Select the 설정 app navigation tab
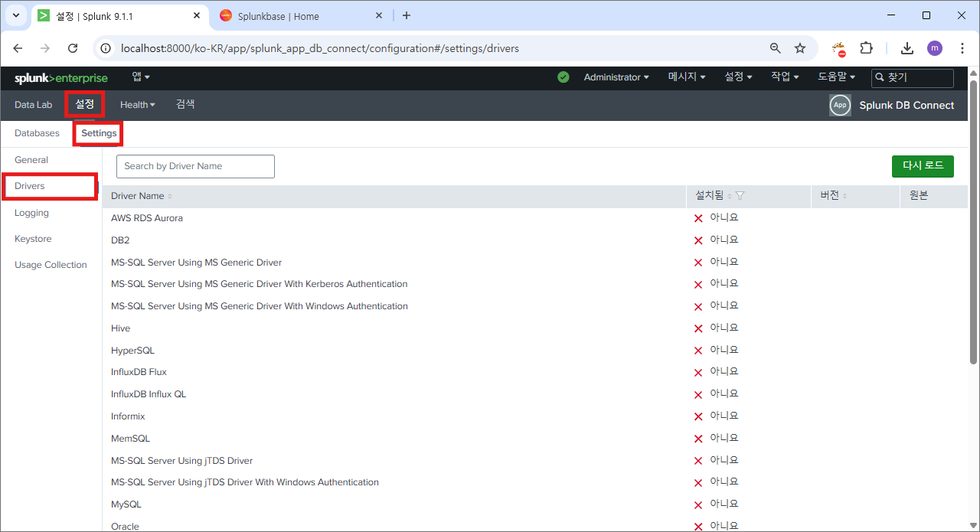 (x=85, y=104)
